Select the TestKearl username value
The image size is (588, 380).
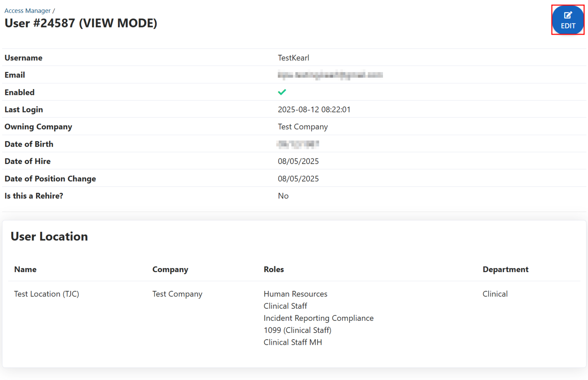[293, 58]
